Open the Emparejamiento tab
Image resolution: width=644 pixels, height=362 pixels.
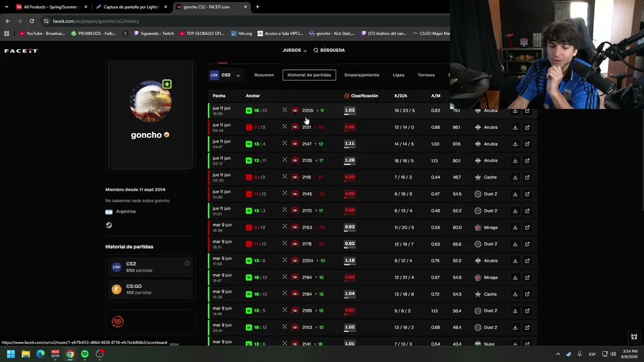362,75
